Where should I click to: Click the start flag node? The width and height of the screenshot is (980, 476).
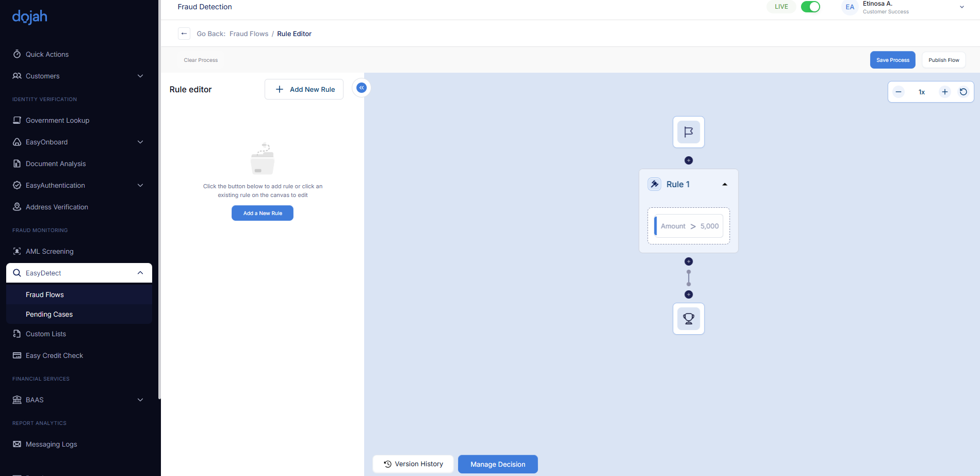(689, 132)
